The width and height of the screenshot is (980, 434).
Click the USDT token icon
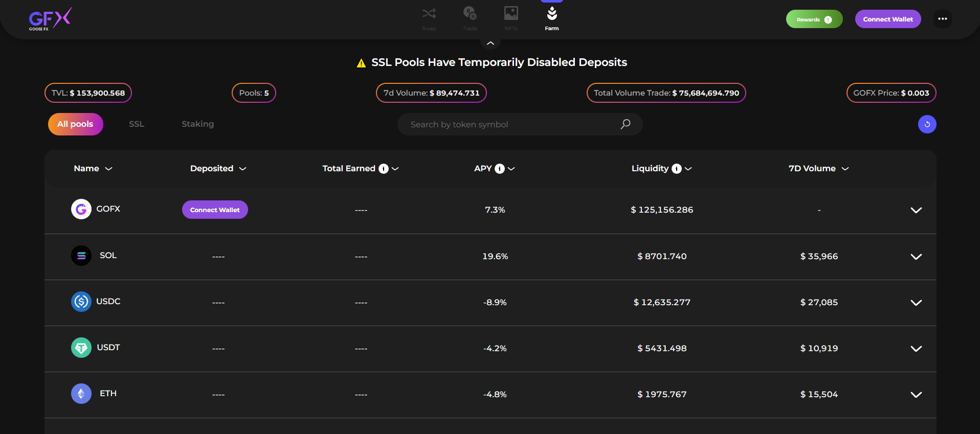coord(81,348)
